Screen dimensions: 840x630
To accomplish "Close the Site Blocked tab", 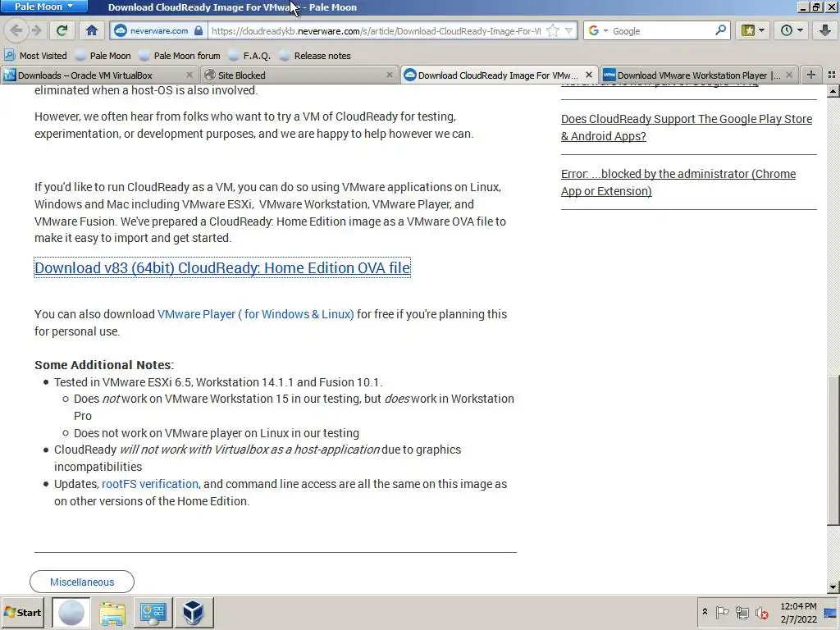I will (390, 75).
